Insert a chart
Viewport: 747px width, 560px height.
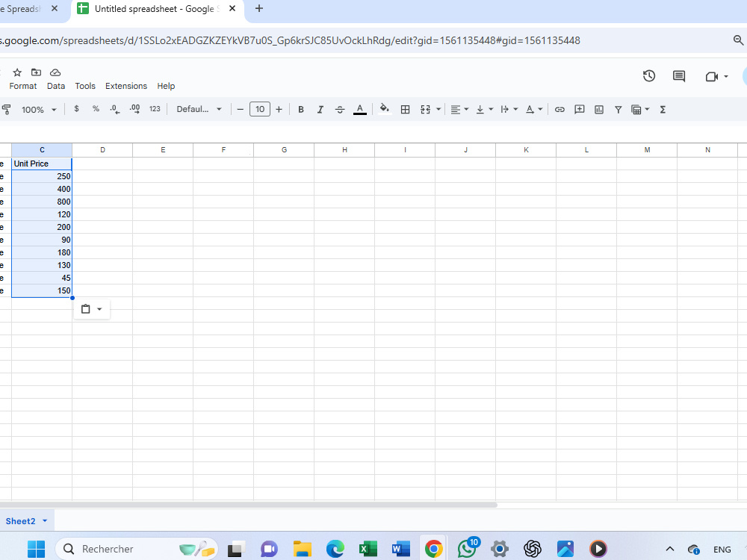[599, 110]
